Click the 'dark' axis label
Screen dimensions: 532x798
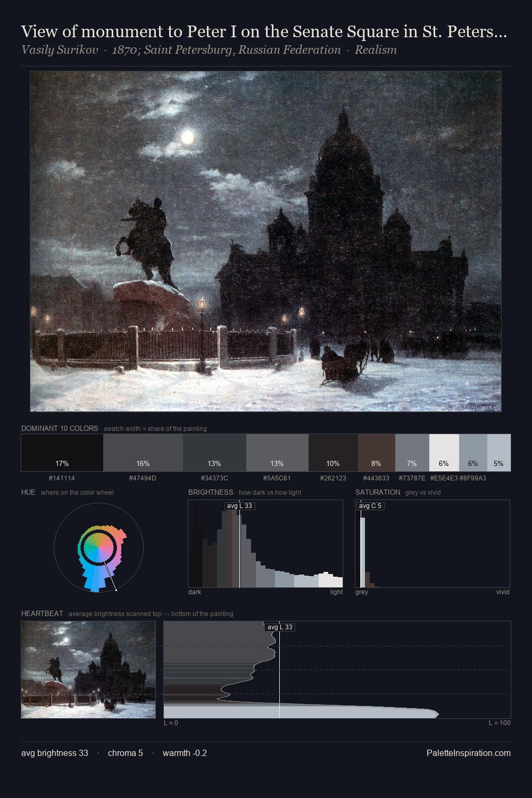195,592
